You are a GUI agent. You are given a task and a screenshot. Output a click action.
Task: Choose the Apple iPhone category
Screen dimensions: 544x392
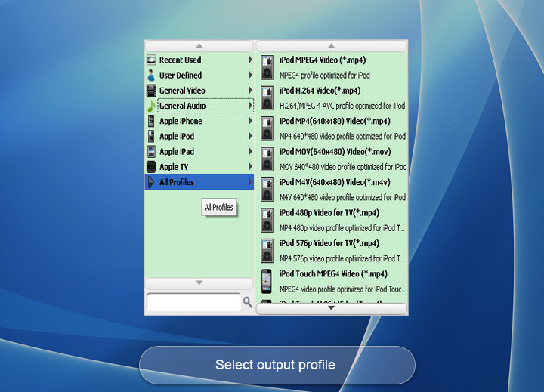pos(199,121)
